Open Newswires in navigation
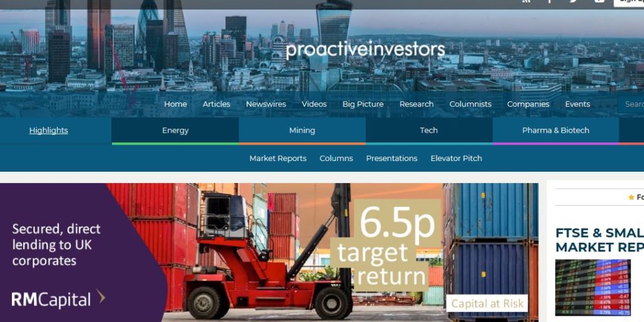This screenshot has width=644, height=322. 266,104
